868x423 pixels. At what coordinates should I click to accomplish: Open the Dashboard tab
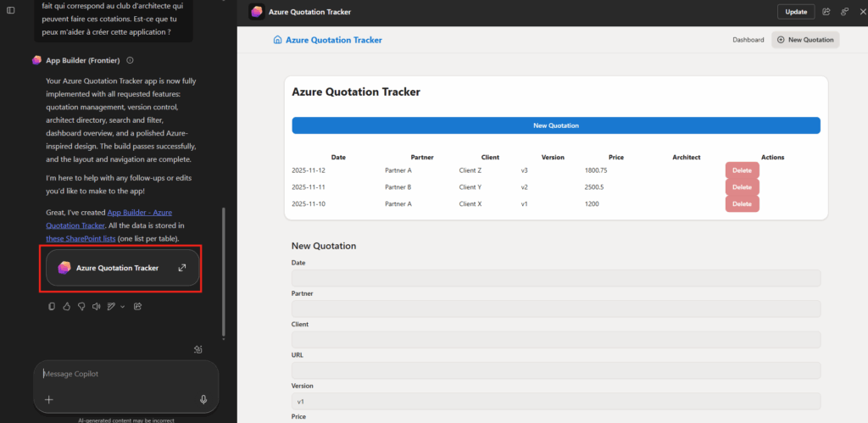tap(748, 40)
